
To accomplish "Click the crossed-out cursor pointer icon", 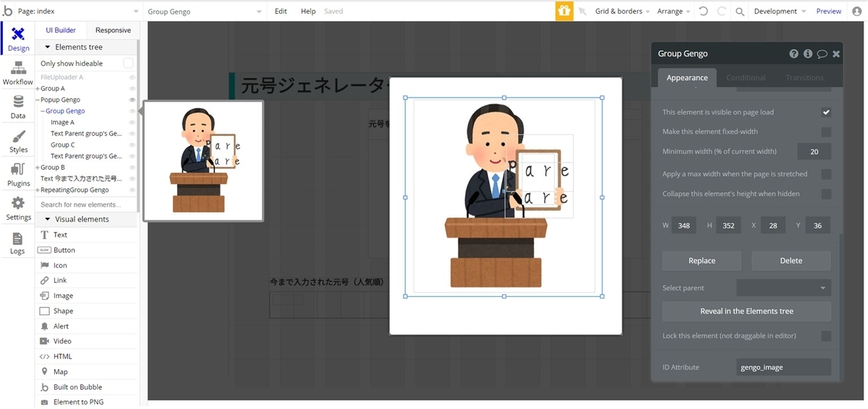I will pos(582,12).
